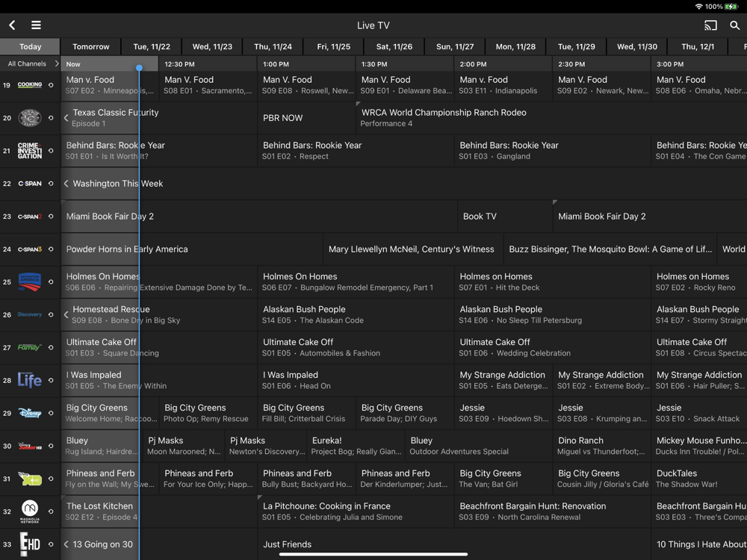This screenshot has height=560, width=747.
Task: Toggle favorite circle for channel 32
Action: [x=51, y=511]
